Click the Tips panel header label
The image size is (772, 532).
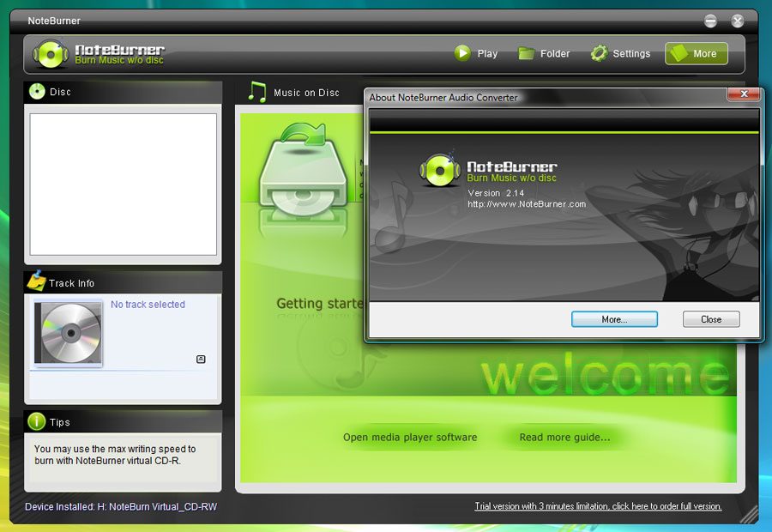point(59,422)
